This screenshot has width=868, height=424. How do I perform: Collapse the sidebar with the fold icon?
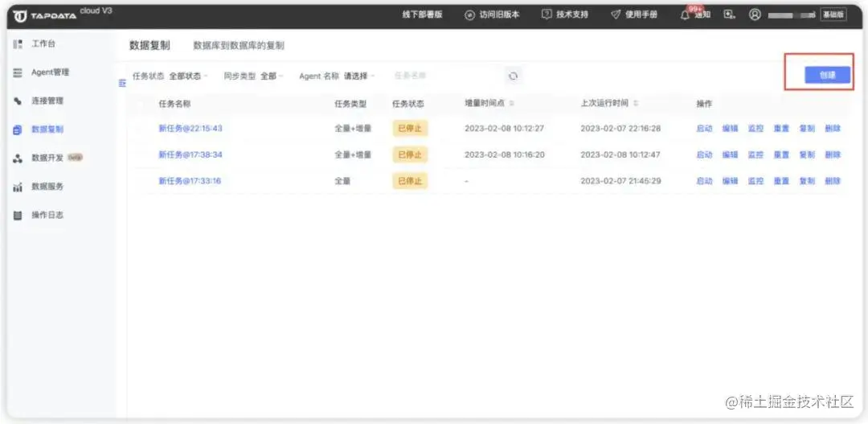point(123,83)
